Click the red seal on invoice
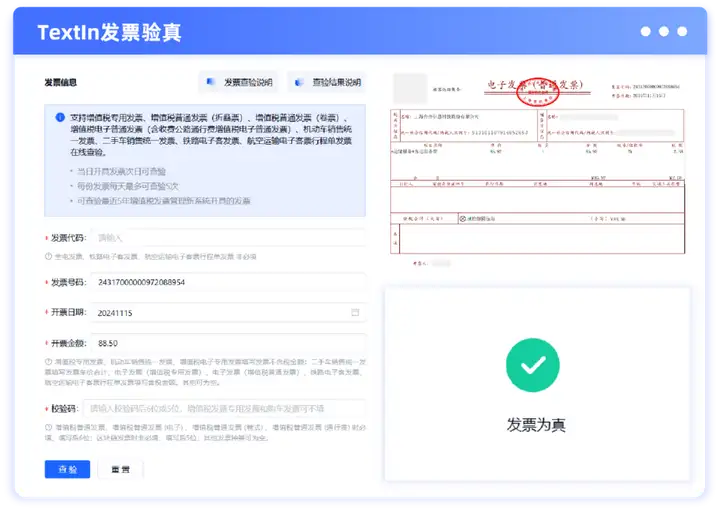 click(x=538, y=92)
